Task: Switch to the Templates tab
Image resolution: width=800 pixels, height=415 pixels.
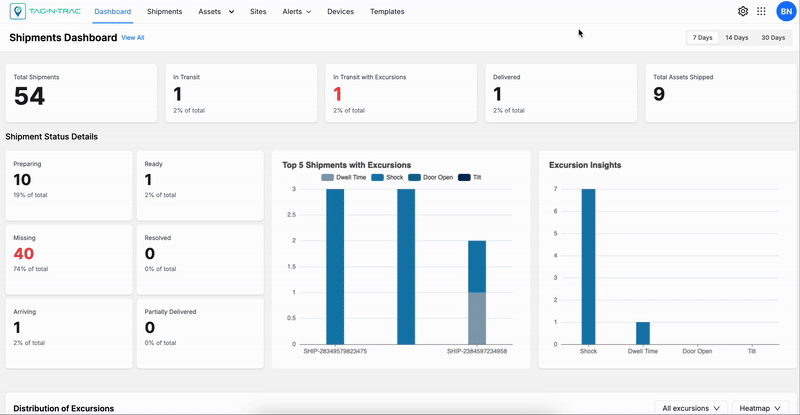Action: click(387, 12)
